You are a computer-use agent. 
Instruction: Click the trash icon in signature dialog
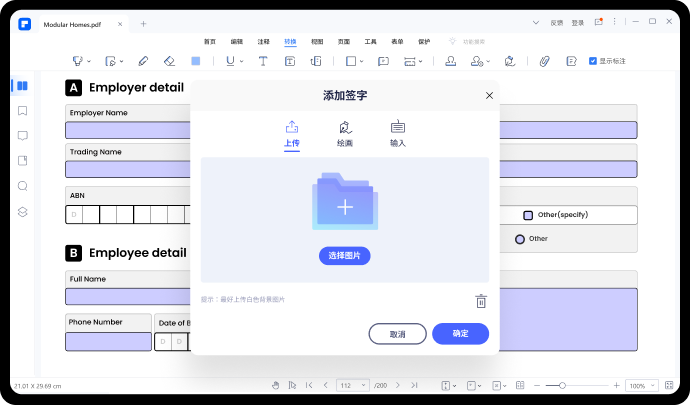(481, 301)
